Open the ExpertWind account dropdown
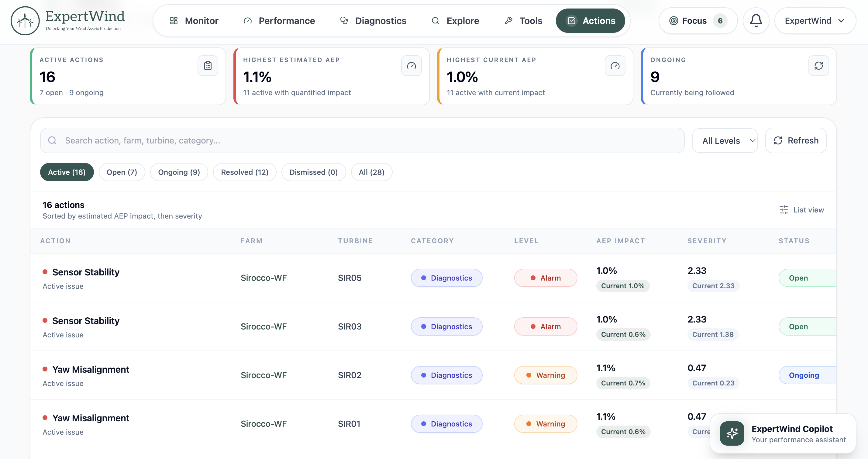Screen dimensions: 868x459 click(815, 21)
